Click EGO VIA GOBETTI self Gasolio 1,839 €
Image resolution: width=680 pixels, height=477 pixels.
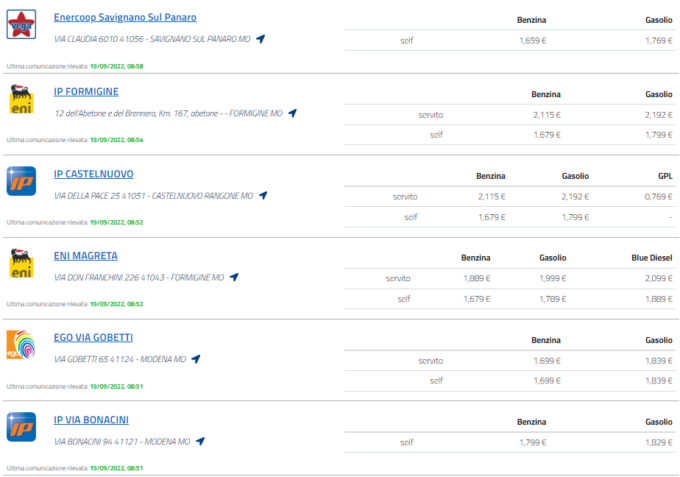point(659,381)
